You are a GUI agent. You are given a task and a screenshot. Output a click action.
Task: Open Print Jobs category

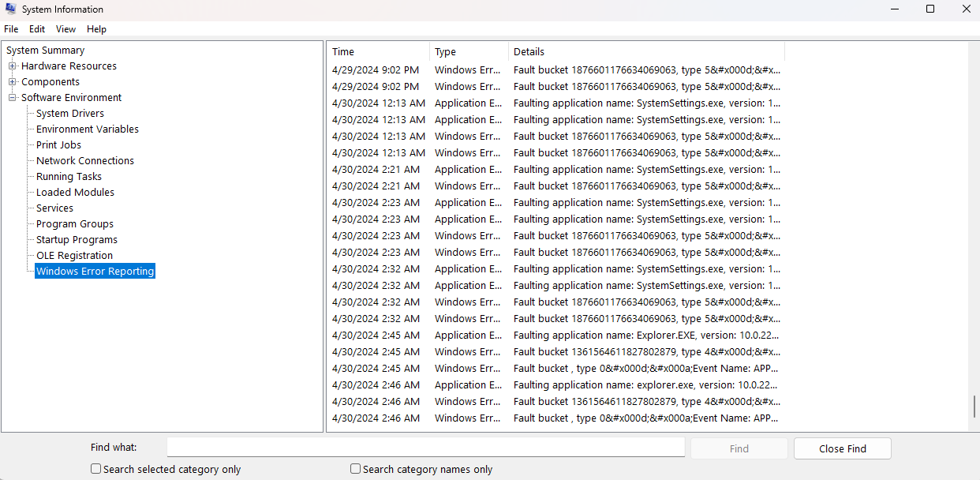(x=58, y=145)
